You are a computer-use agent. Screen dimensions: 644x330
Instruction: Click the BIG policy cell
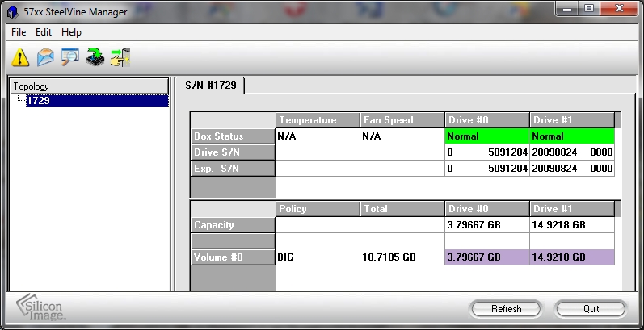coord(318,257)
